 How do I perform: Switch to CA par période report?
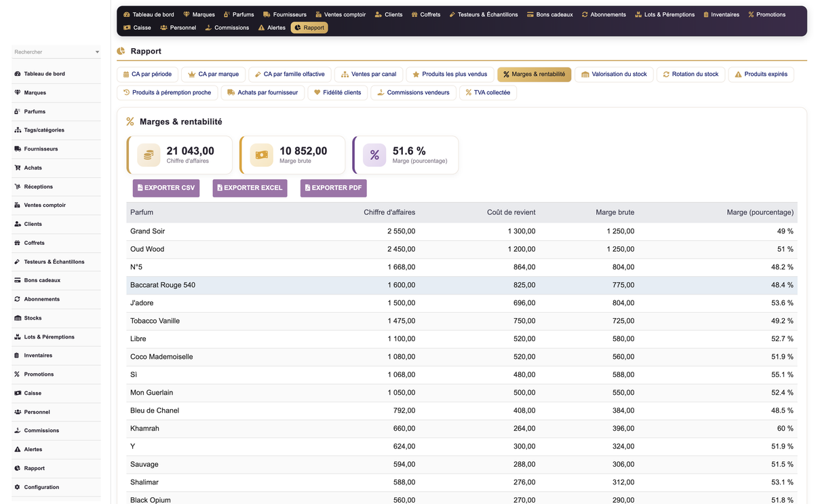147,74
